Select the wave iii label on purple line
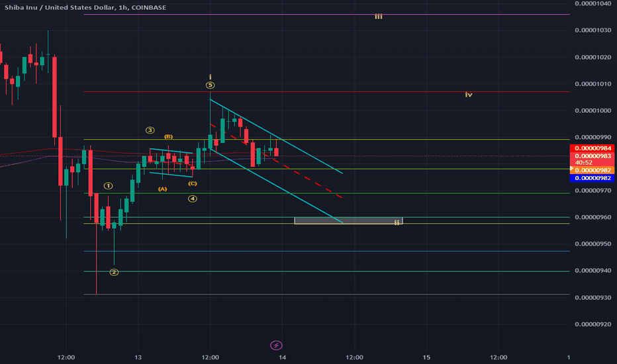The image size is (617, 364). 379,17
